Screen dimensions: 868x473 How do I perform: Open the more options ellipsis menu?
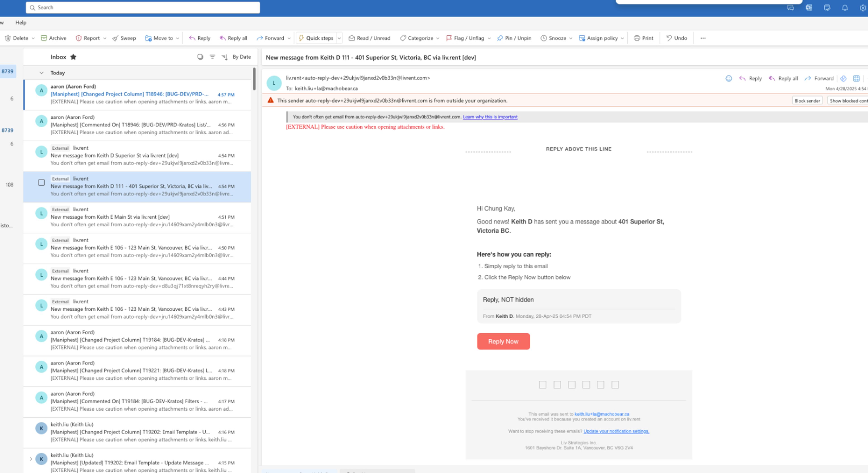point(703,38)
